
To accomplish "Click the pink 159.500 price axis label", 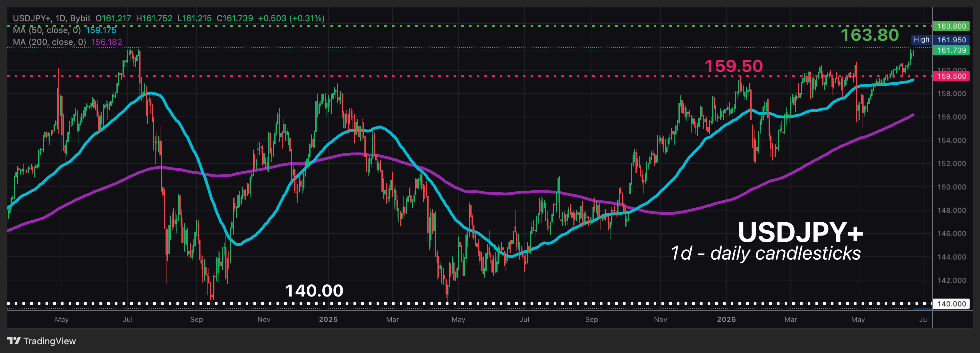I will (x=951, y=76).
